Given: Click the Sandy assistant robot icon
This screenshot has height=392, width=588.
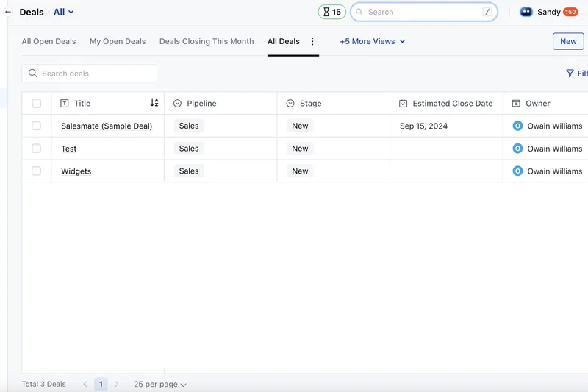Looking at the screenshot, I should point(526,12).
